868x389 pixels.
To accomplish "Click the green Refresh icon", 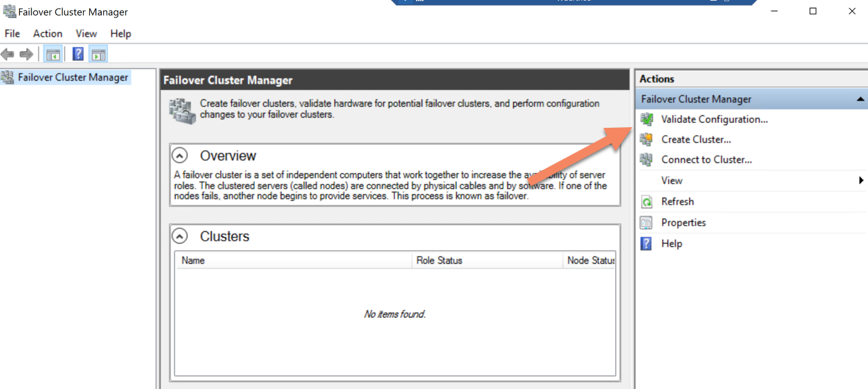I will 647,202.
